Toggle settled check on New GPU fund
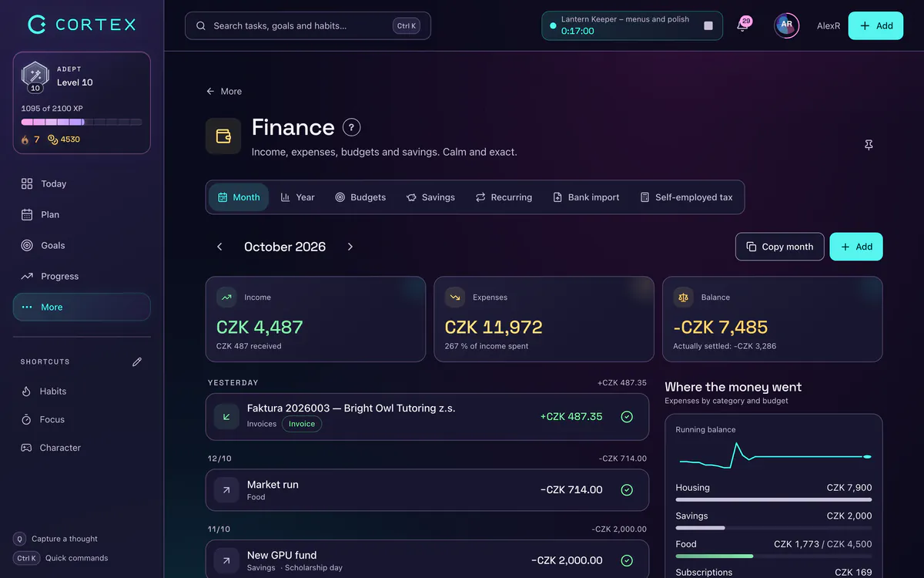The image size is (924, 578). click(627, 560)
